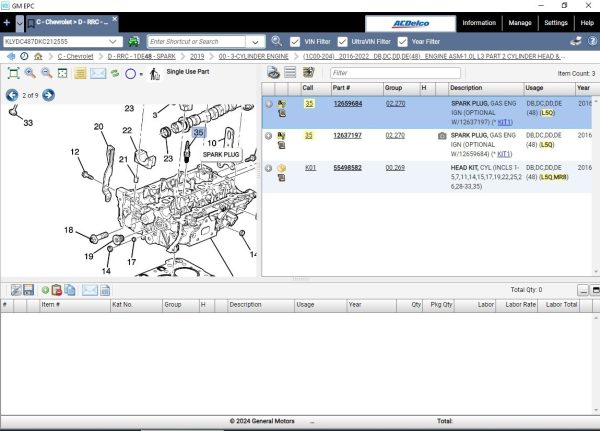Open the 00 - 3-CYLINDER ENGINE breadcrumb
Viewport: 600px width, 431px height.
[253, 56]
